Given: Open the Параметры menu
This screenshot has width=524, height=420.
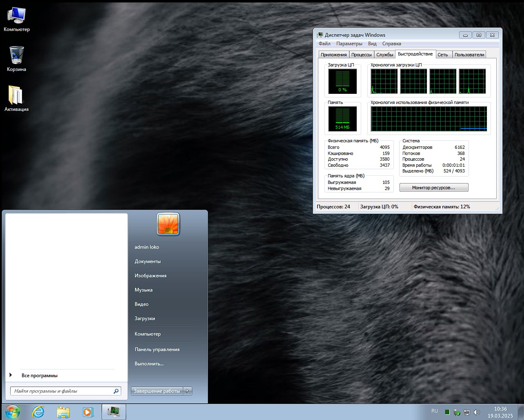Looking at the screenshot, I should point(349,44).
